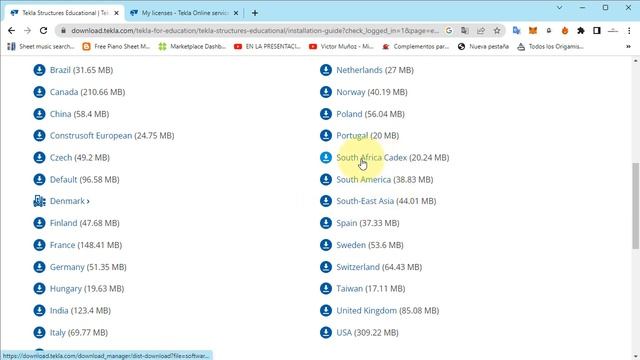Viewport: 640px width, 360px height.
Task: Click the South America download icon
Action: pyautogui.click(x=326, y=180)
